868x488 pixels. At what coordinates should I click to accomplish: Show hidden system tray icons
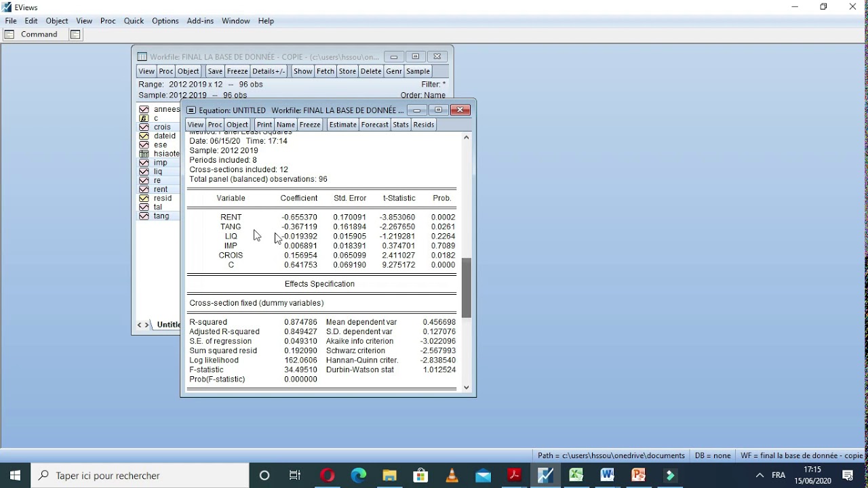coord(759,475)
